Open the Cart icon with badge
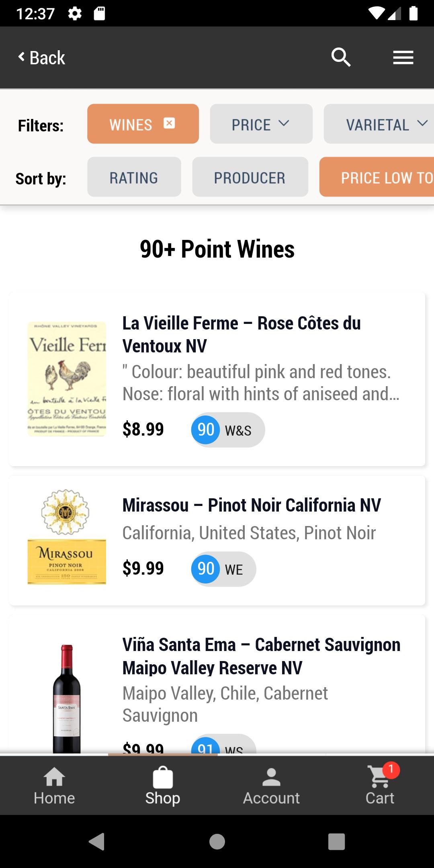Viewport: 434px width, 868px height. pos(380,777)
